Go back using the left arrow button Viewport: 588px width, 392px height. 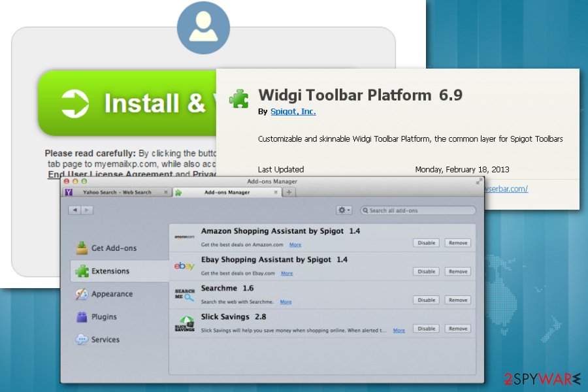tap(74, 210)
